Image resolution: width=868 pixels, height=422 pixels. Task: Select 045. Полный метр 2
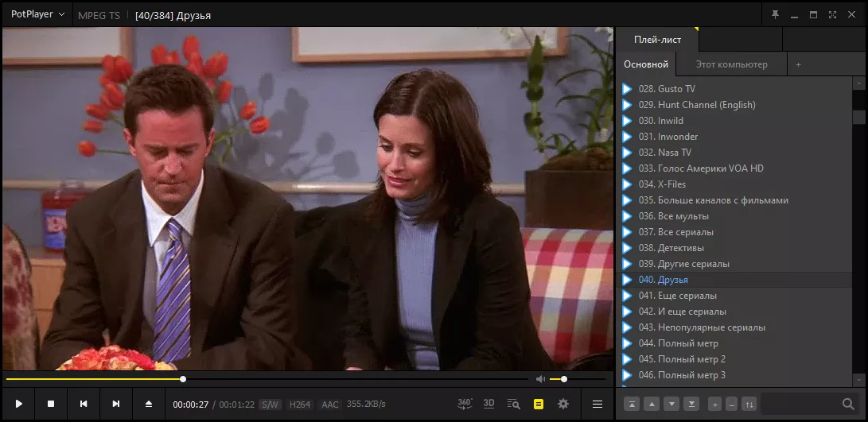click(x=734, y=359)
